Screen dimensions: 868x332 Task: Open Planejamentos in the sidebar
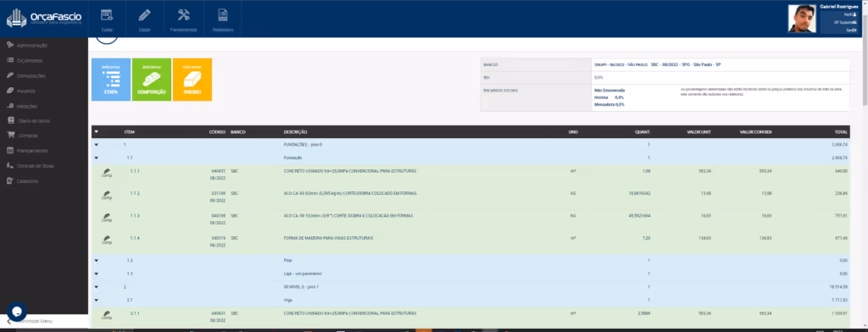[x=32, y=151]
